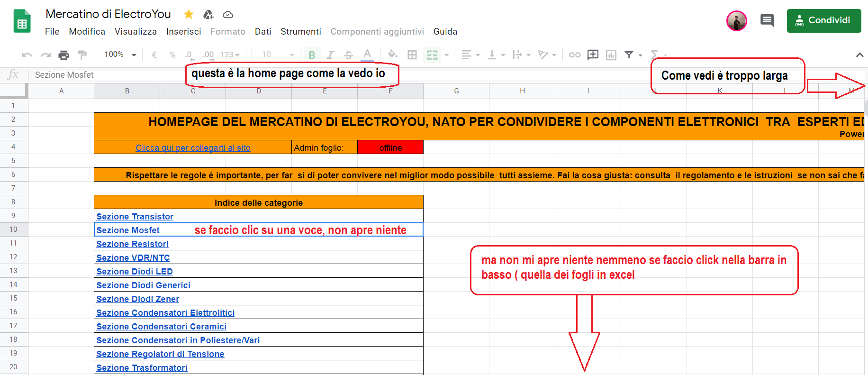Open the Strumenti menu
868x375 pixels.
pyautogui.click(x=300, y=32)
